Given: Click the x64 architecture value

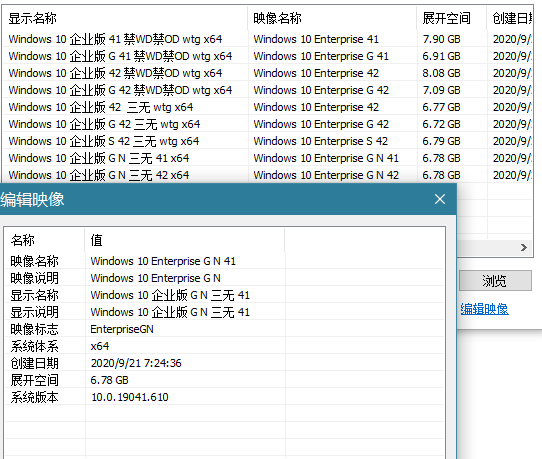Looking at the screenshot, I should coord(100,346).
